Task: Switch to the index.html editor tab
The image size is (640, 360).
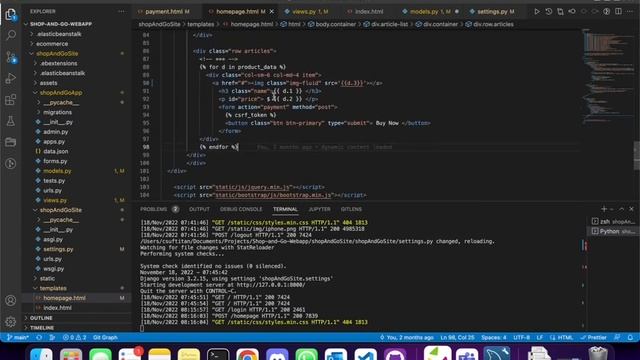Action: pos(369,11)
